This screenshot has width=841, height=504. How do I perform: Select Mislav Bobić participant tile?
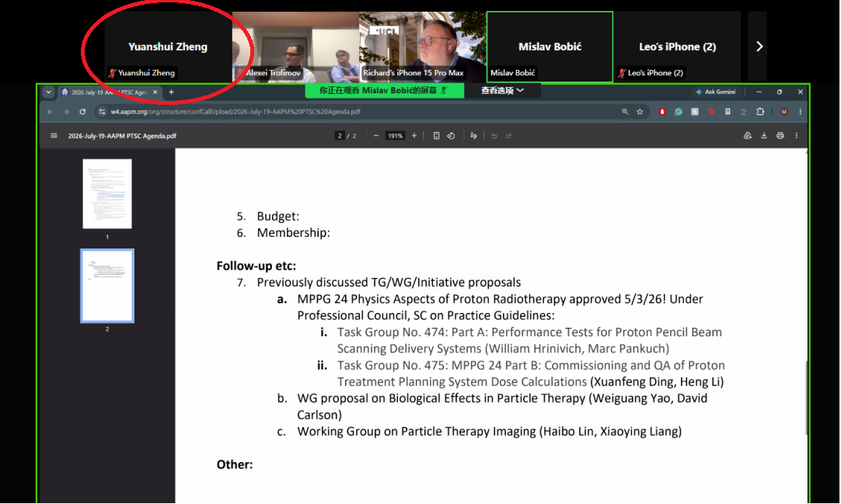(550, 47)
